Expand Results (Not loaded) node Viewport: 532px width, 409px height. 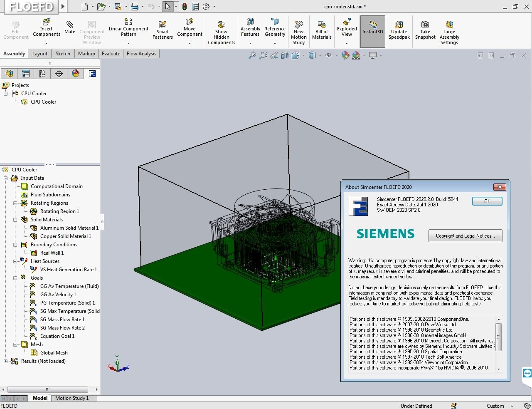[6, 361]
